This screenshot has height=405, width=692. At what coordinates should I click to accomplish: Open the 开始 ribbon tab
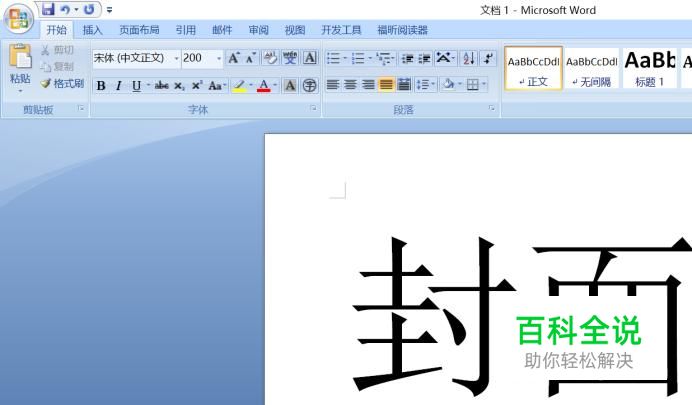pos(56,30)
